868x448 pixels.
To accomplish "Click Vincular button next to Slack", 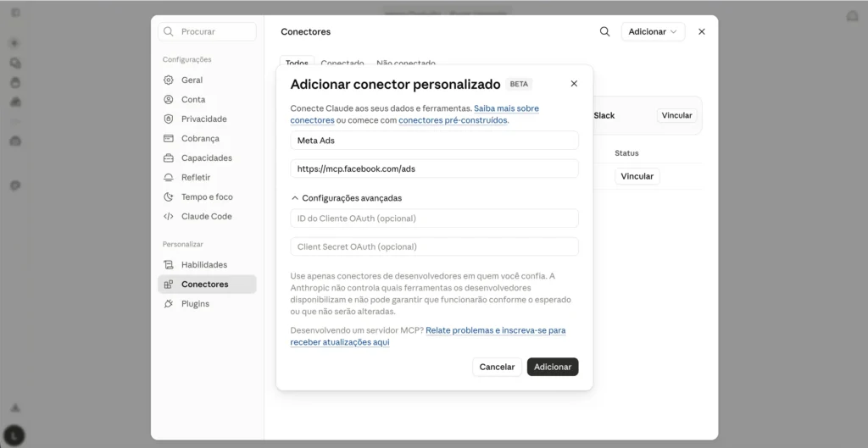I will tap(677, 115).
